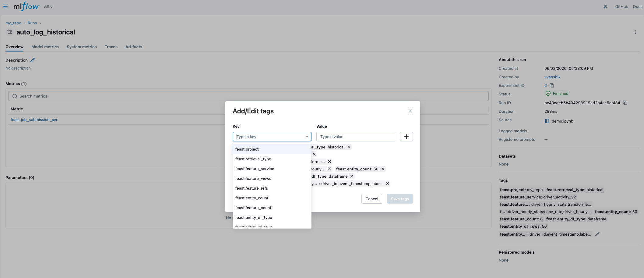
Task: Toggle the theme switcher icon
Action: click(x=605, y=6)
